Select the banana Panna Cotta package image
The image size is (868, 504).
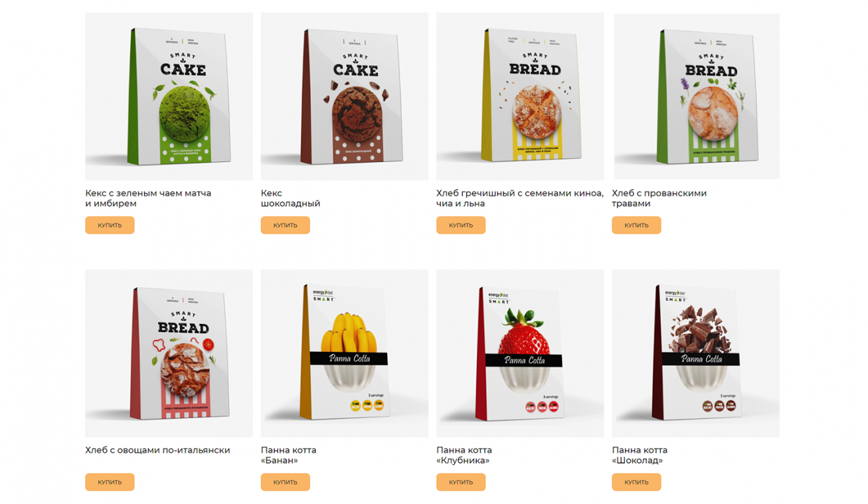point(345,353)
